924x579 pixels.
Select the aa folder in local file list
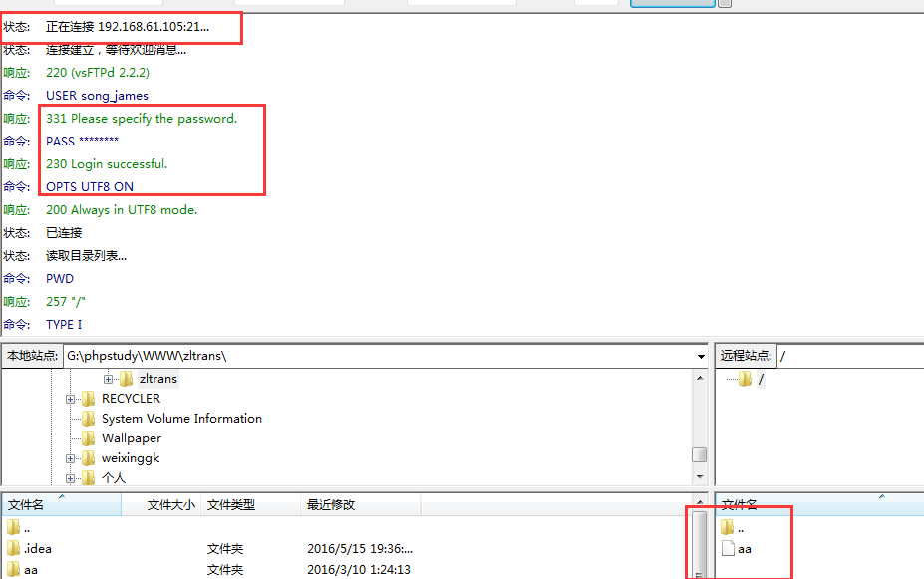coord(30,570)
